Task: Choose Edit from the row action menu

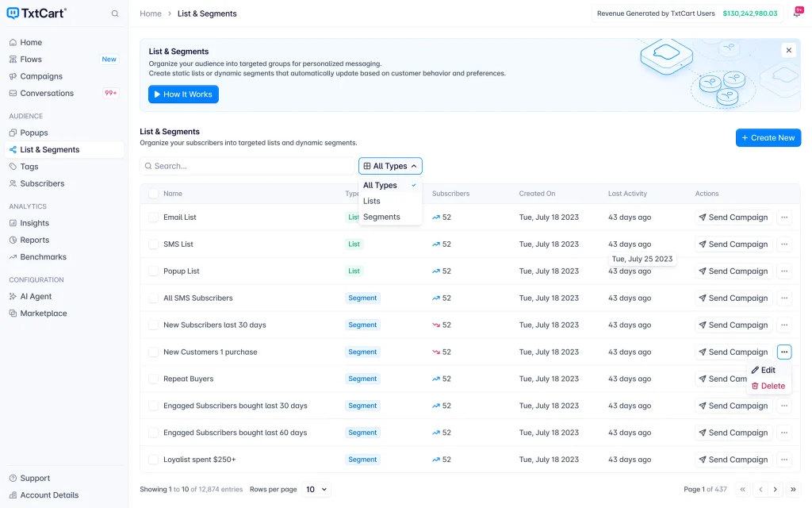Action: 768,370
